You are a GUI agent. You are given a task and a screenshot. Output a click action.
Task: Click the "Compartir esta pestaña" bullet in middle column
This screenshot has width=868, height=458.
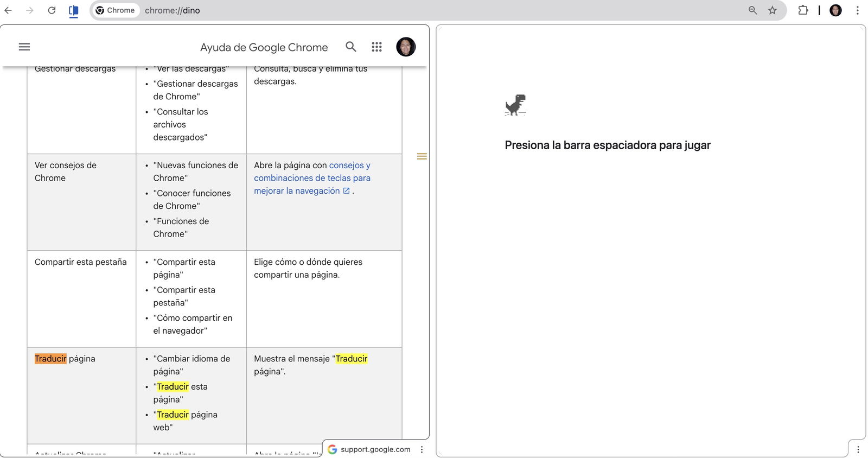[184, 296]
